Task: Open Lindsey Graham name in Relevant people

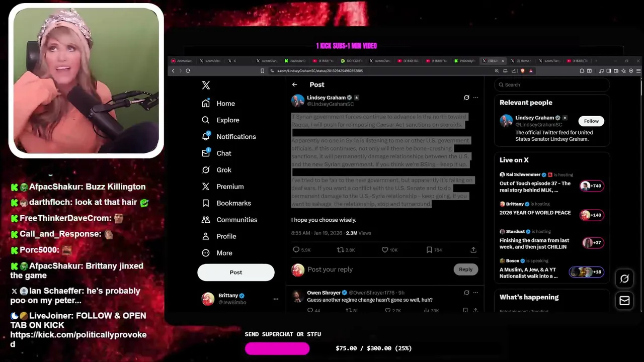Action: coord(534,118)
